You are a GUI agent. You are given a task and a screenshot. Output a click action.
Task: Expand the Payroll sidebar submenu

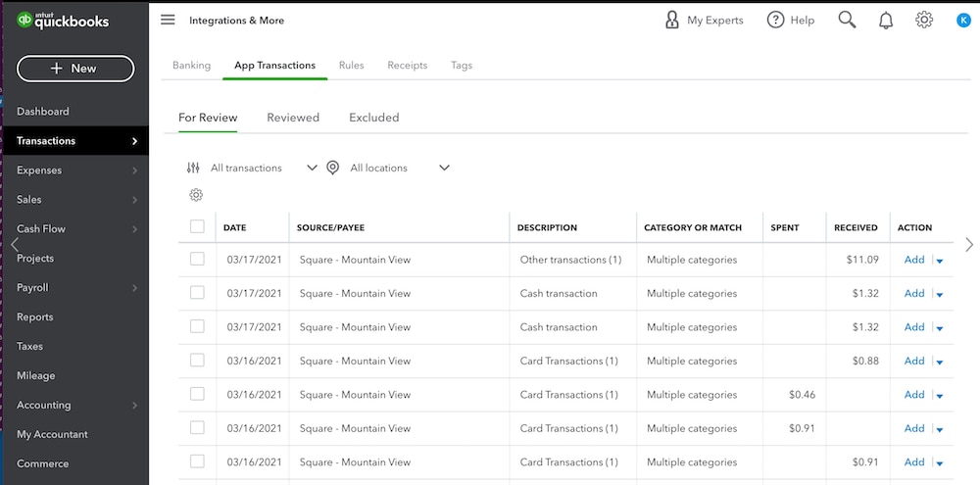134,287
